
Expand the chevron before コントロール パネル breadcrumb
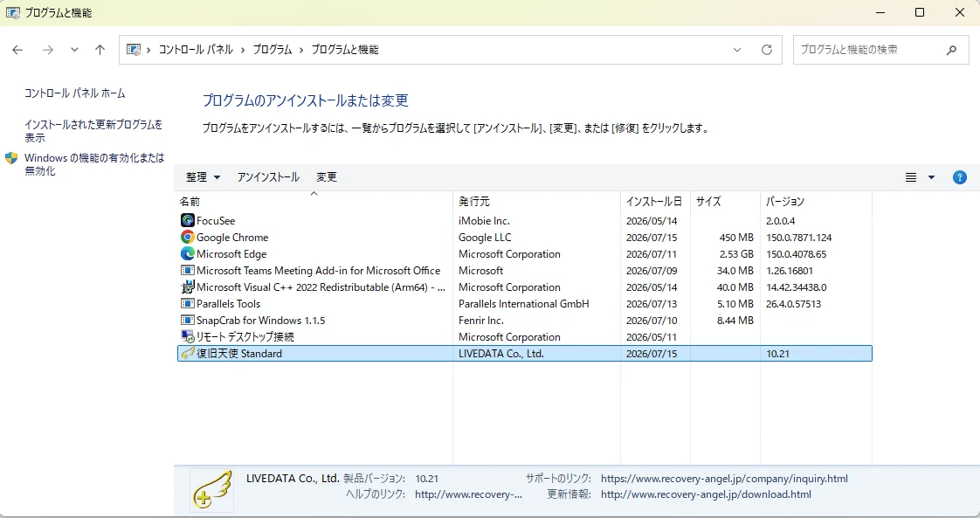tap(148, 50)
